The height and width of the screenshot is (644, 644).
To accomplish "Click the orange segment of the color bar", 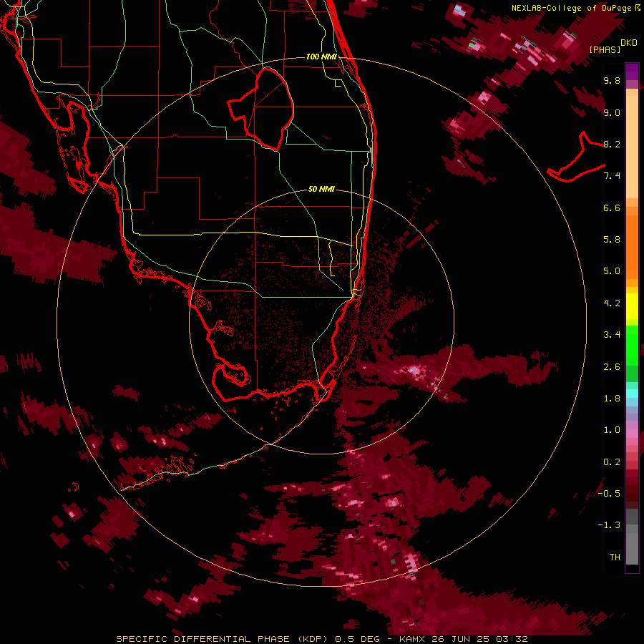I will pos(632,248).
